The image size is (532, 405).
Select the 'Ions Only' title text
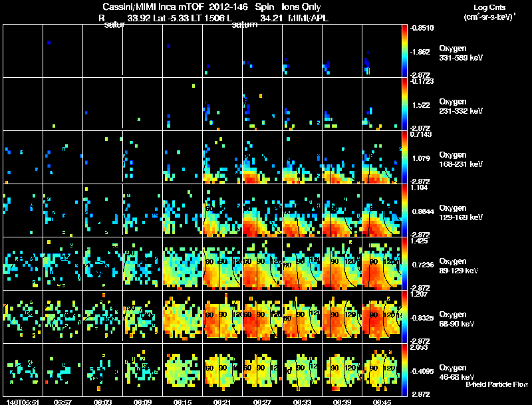click(x=301, y=7)
